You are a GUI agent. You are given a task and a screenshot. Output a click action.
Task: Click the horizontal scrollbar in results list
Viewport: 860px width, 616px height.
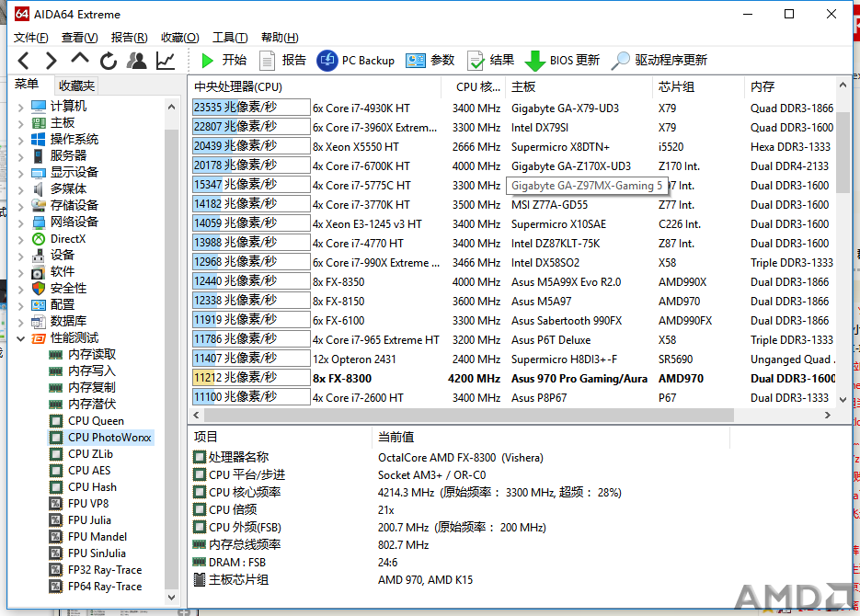pyautogui.click(x=467, y=416)
